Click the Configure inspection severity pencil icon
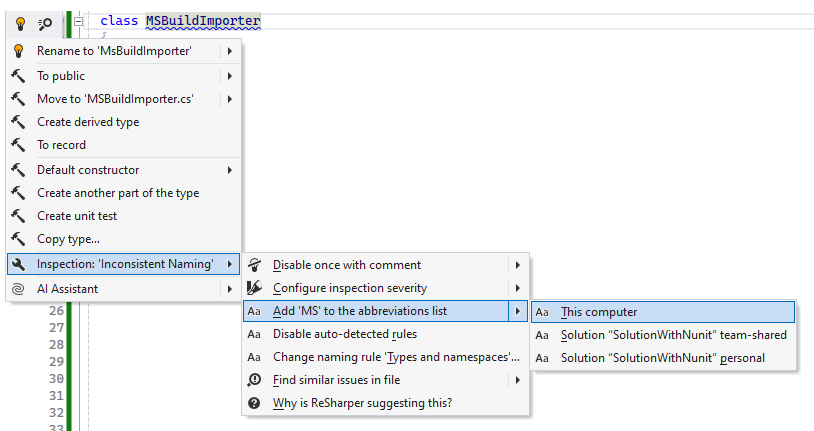 pyautogui.click(x=254, y=288)
